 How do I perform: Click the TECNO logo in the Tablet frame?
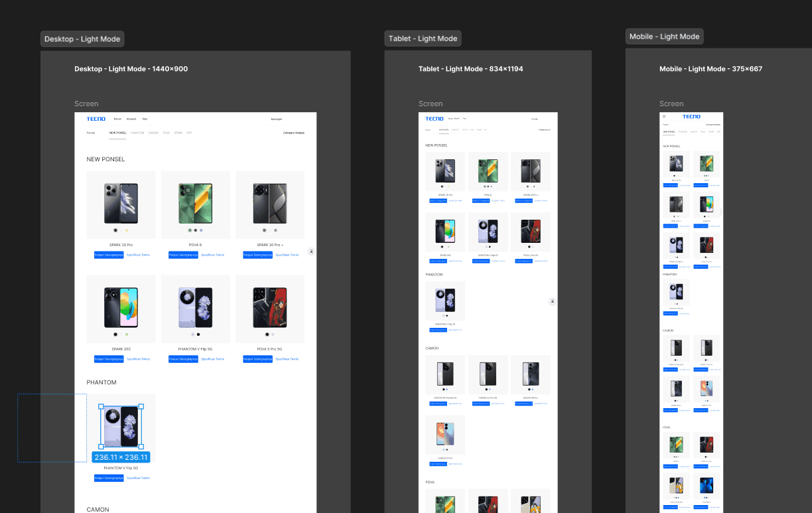point(435,119)
